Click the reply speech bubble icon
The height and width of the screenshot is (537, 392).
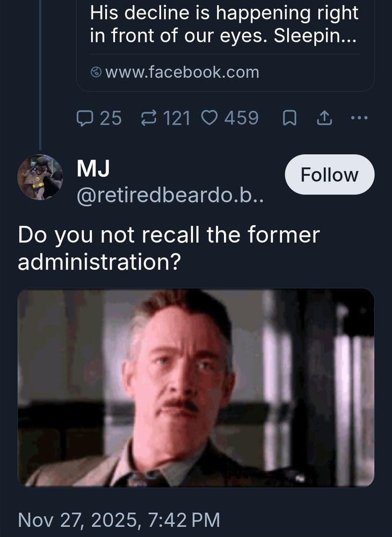[x=84, y=118]
